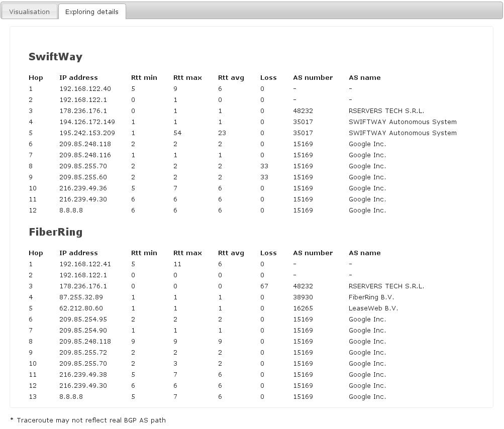Select IP address 87.255.32.89
The height and width of the screenshot is (429, 504).
coord(81,297)
